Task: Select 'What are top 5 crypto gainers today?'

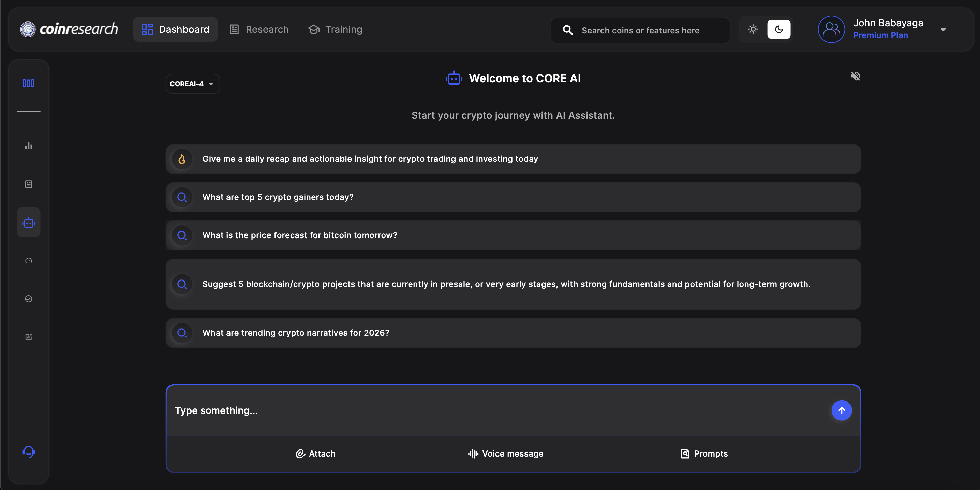Action: point(513,197)
